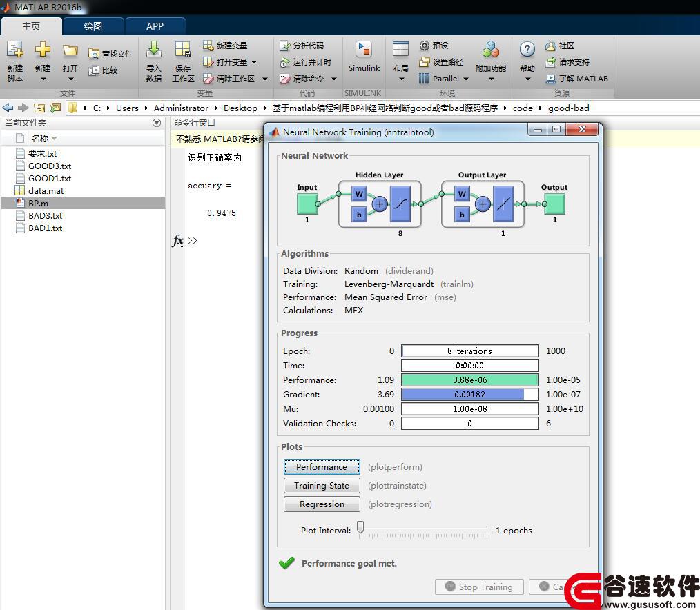The width and height of the screenshot is (700, 610).
Task: Select data.mat in the file list
Action: click(83, 190)
